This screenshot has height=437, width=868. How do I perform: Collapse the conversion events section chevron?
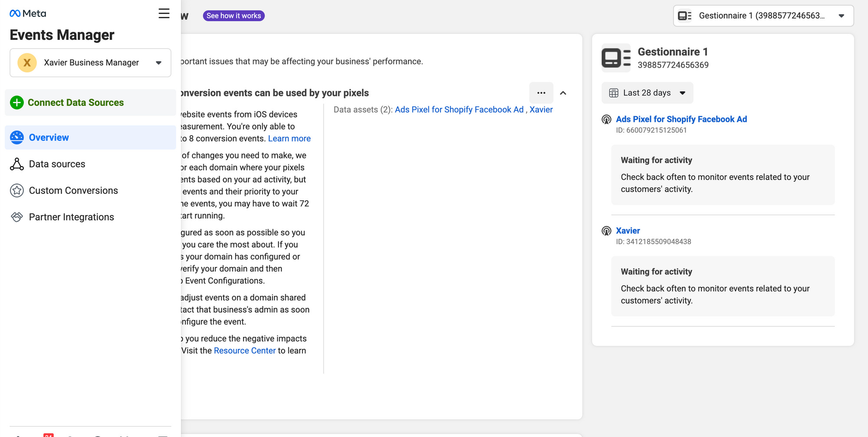tap(563, 93)
